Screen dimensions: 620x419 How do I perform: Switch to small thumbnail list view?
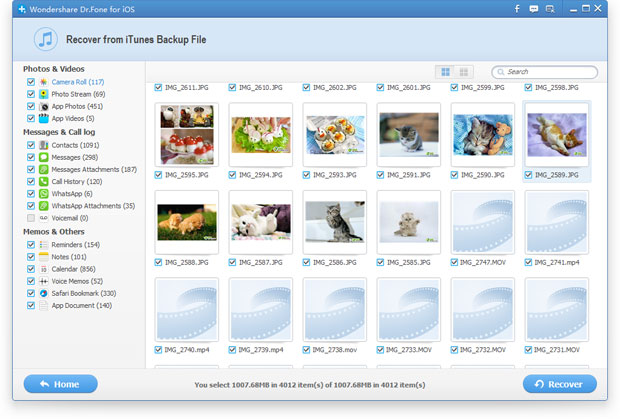coord(463,72)
